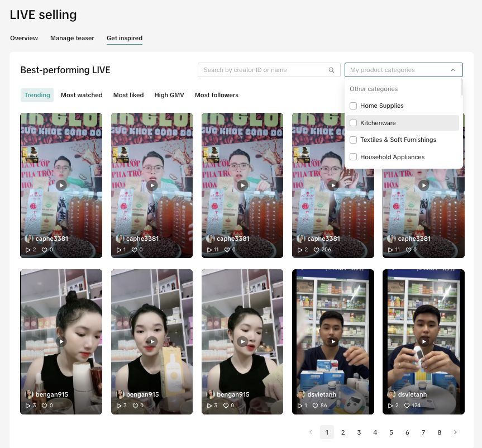The height and width of the screenshot is (448, 482).
Task: Jump to page 5
Action: click(391, 432)
